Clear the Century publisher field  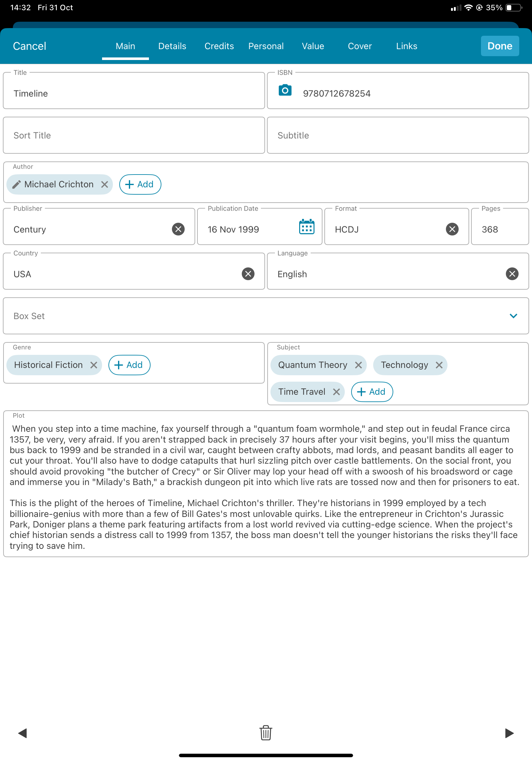pyautogui.click(x=178, y=229)
